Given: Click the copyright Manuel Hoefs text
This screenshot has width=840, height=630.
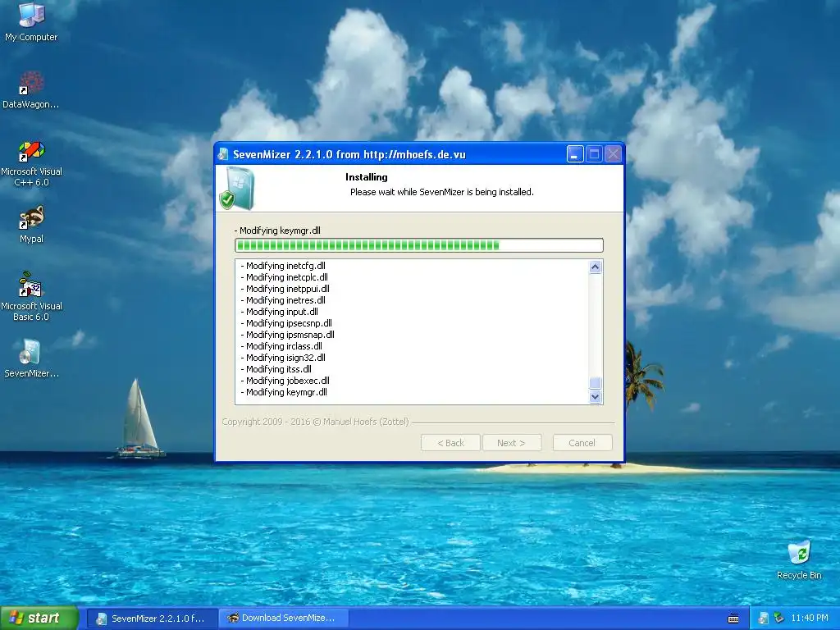Looking at the screenshot, I should tap(315, 422).
